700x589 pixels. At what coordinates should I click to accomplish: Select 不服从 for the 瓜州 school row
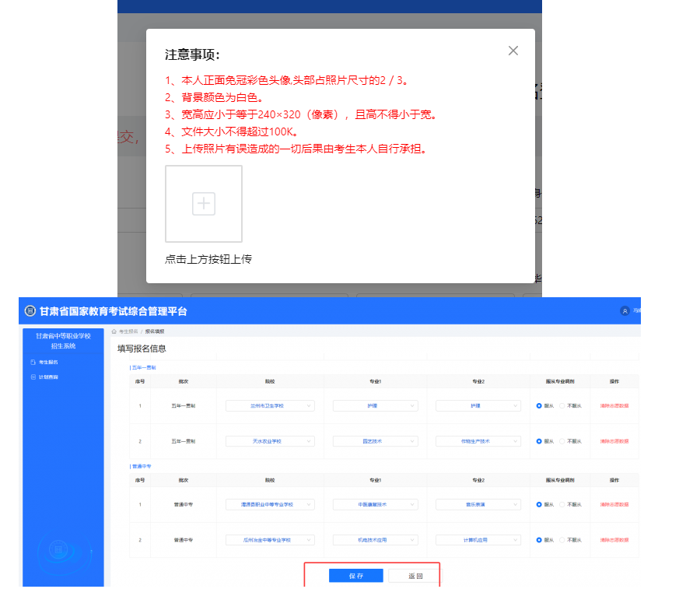(x=563, y=540)
